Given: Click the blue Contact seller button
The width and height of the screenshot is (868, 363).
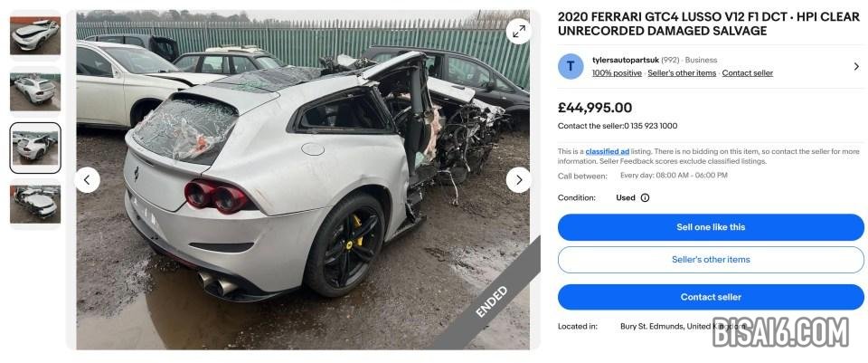Looking at the screenshot, I should pyautogui.click(x=711, y=297).
